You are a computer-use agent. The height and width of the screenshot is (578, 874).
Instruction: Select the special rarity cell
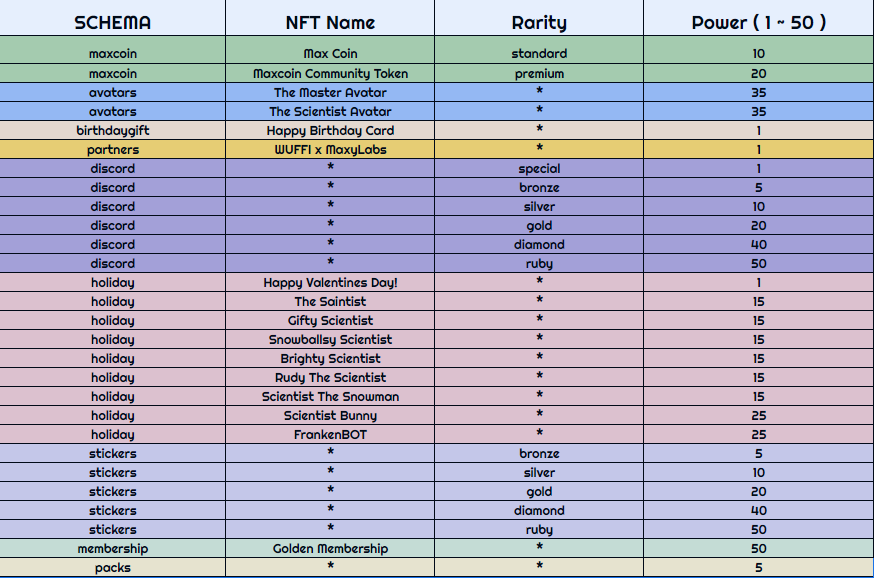[539, 168]
